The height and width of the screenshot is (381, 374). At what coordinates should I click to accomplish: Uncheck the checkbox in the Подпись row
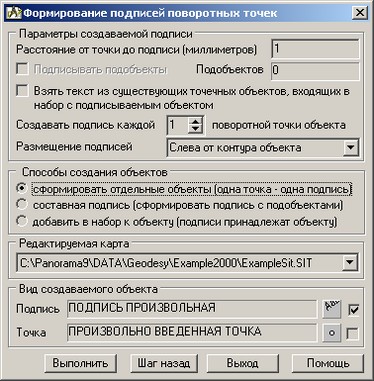(x=353, y=310)
